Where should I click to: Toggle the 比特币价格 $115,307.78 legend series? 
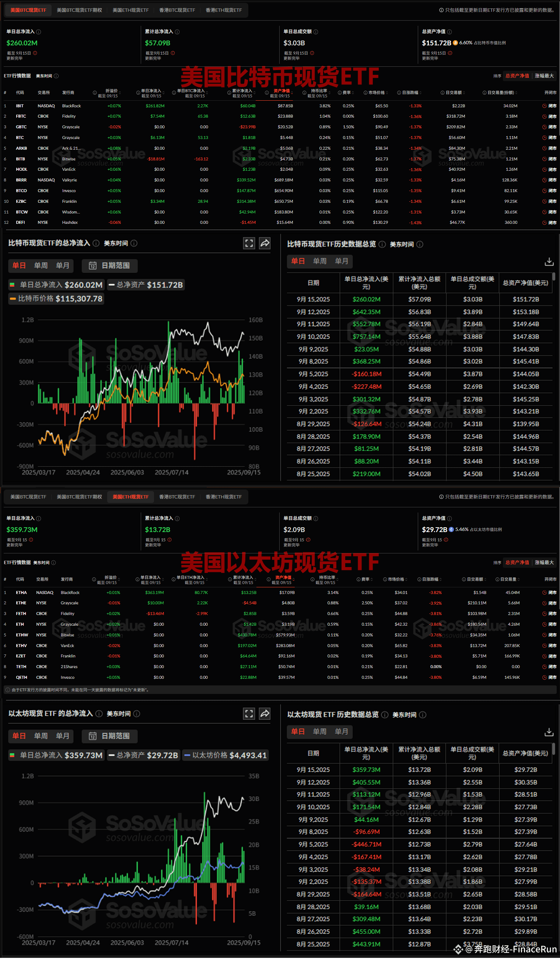pyautogui.click(x=56, y=299)
